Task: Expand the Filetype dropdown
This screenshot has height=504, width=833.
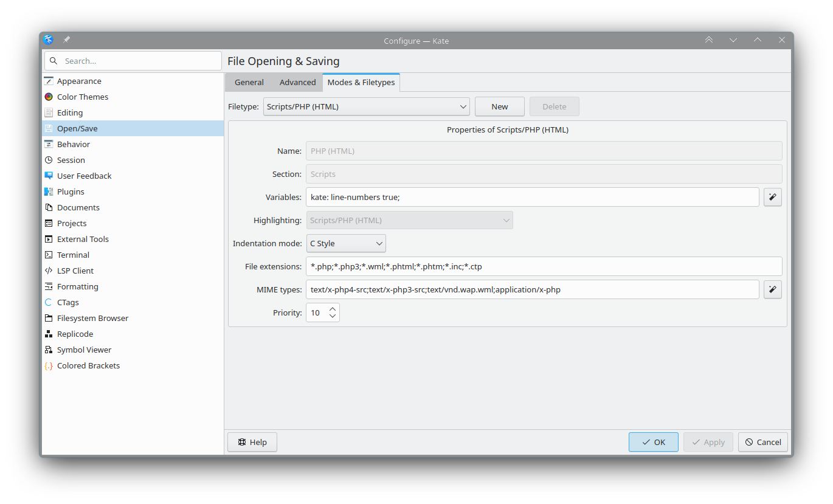Action: tap(367, 106)
